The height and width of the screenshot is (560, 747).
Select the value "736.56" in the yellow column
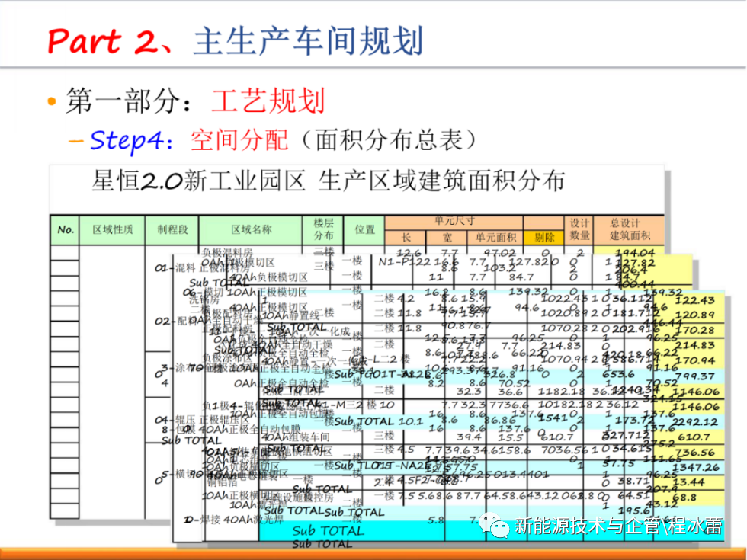pyautogui.click(x=694, y=453)
